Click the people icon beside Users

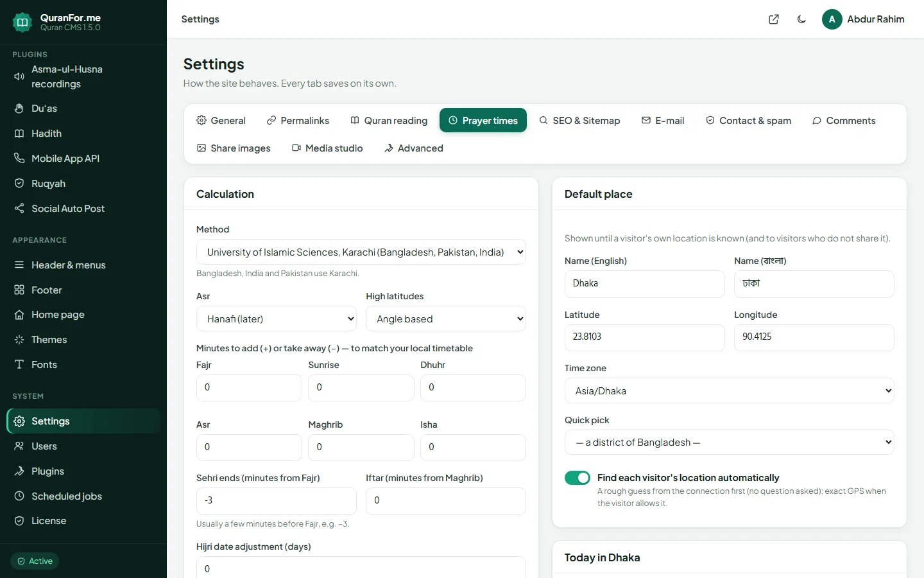pyautogui.click(x=19, y=446)
